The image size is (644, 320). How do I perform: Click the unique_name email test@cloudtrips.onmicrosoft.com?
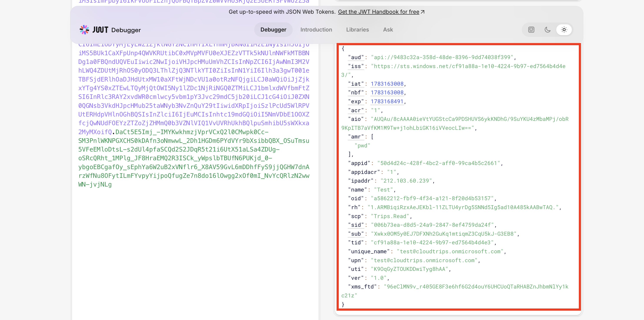click(450, 252)
